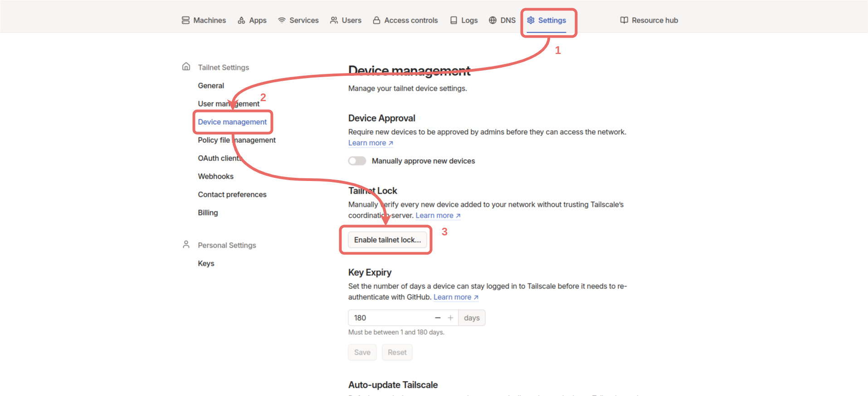Click the Settings gear icon in the top navigation
The height and width of the screenshot is (396, 868).
[x=531, y=20]
